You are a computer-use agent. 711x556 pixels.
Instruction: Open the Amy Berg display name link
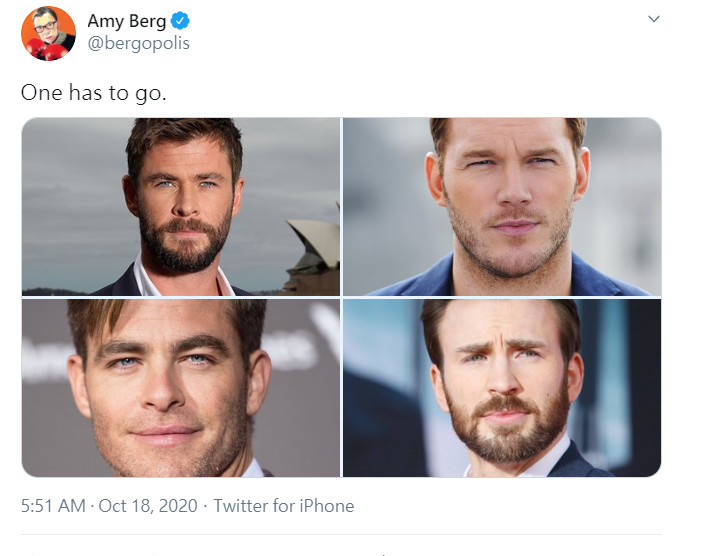[x=127, y=21]
